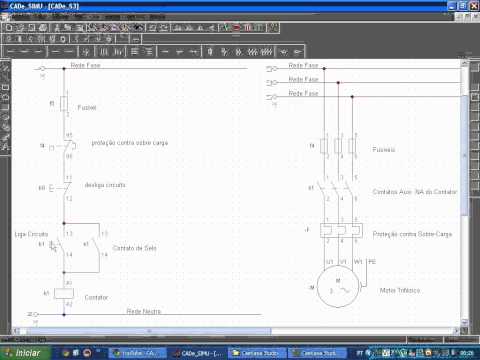
Task: Switch to first Camtasia Studio taskbar window
Action: pos(257,353)
